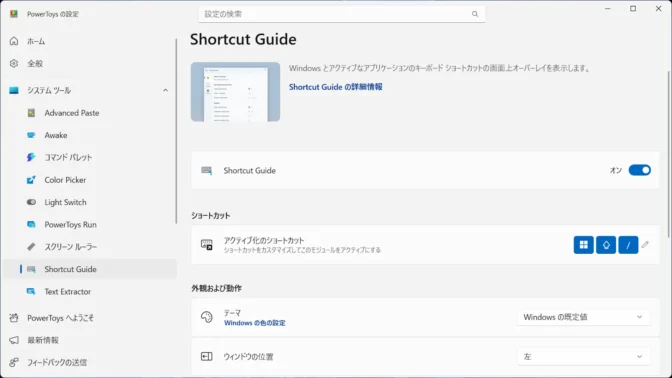Click the Color Picker eyedropper icon
Image resolution: width=672 pixels, height=378 pixels.
point(31,180)
